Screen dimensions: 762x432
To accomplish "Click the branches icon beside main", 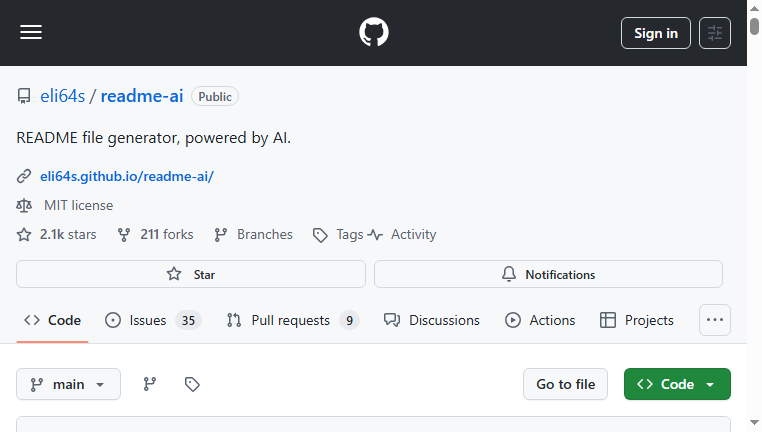I will click(x=150, y=384).
